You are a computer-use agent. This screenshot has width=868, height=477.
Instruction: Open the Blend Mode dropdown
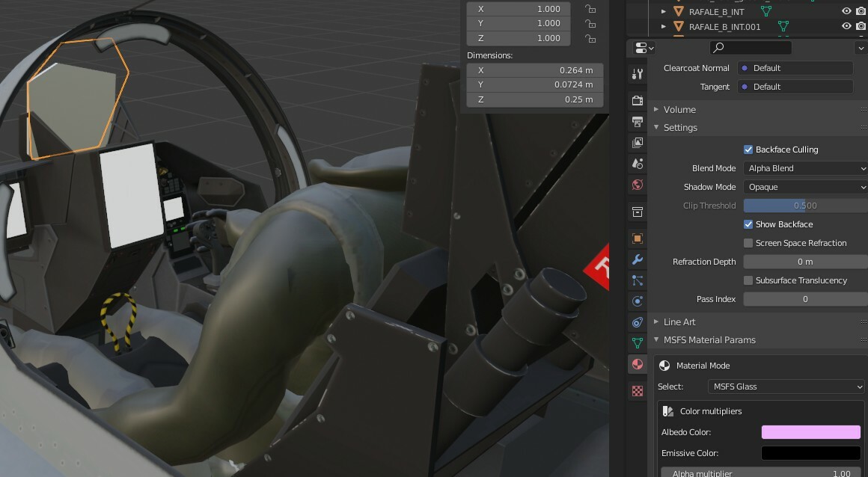pyautogui.click(x=805, y=168)
